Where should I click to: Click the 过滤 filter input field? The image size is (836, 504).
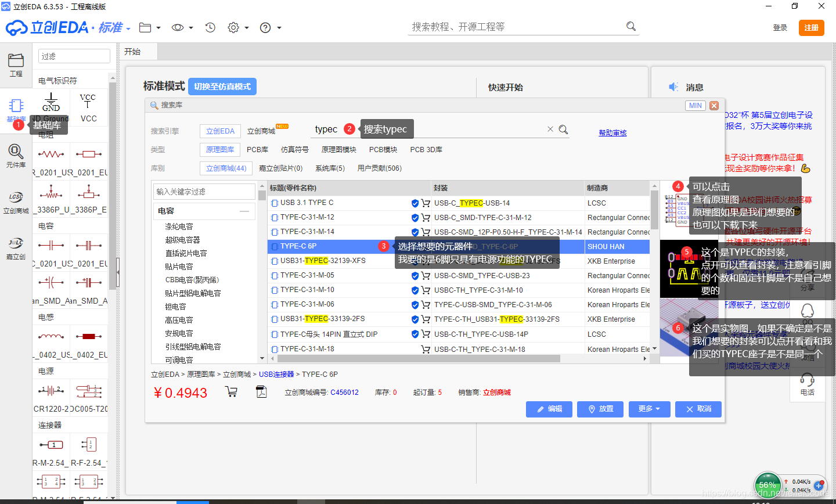point(74,56)
